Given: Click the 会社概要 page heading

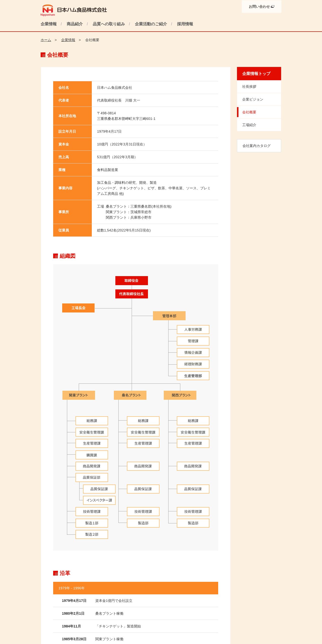Looking at the screenshot, I should (58, 55).
